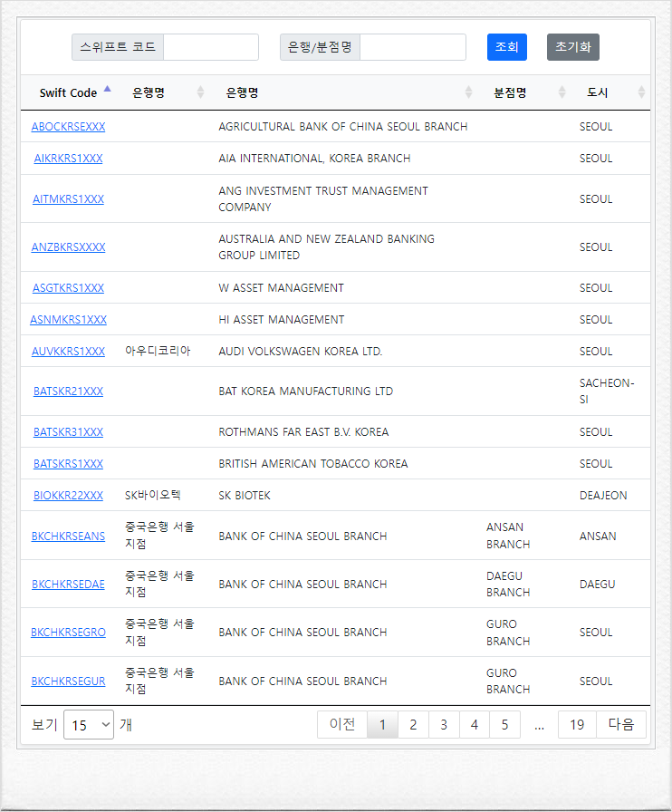Select the 아우디코리아 bank name cell

click(158, 351)
